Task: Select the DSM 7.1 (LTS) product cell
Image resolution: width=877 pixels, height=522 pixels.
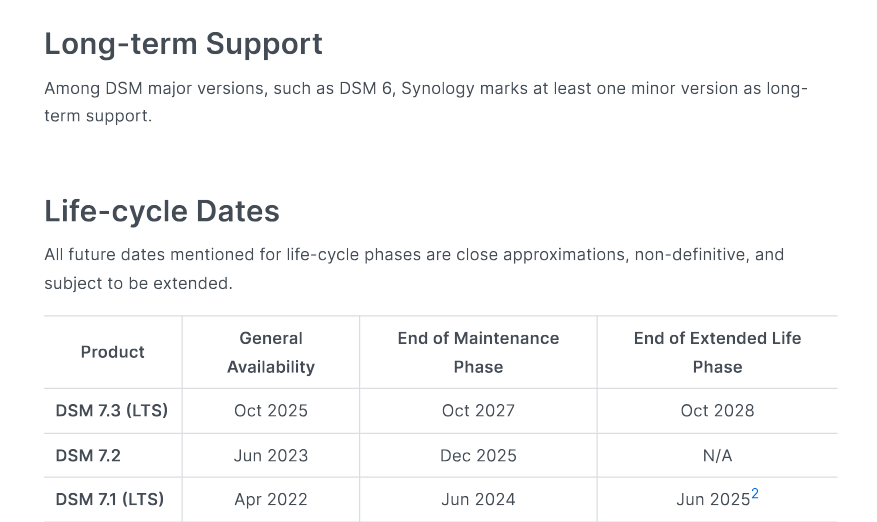Action: coord(110,499)
